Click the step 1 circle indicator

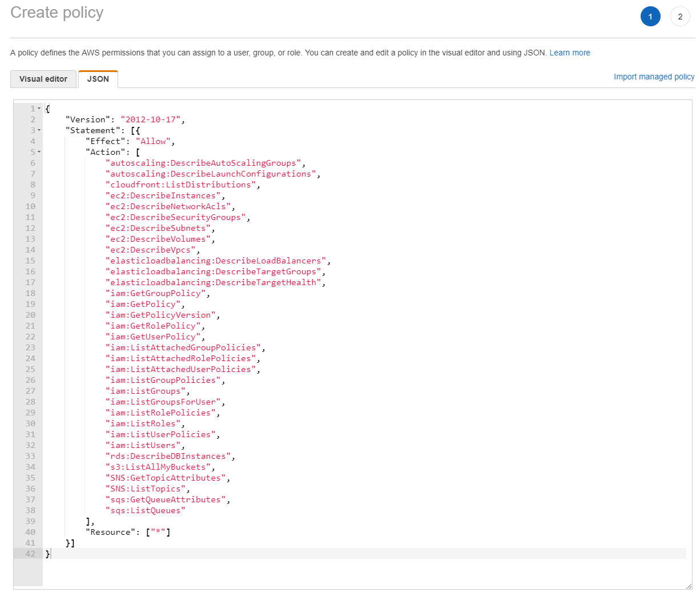[650, 17]
